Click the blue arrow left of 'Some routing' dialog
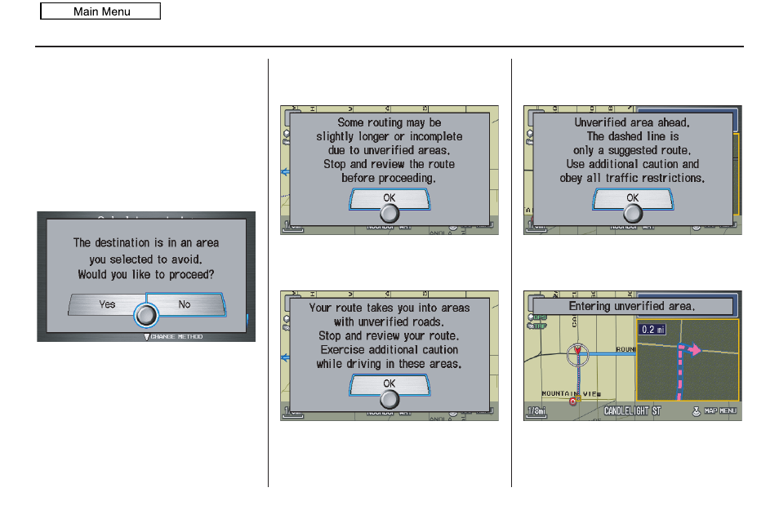 [x=285, y=172]
